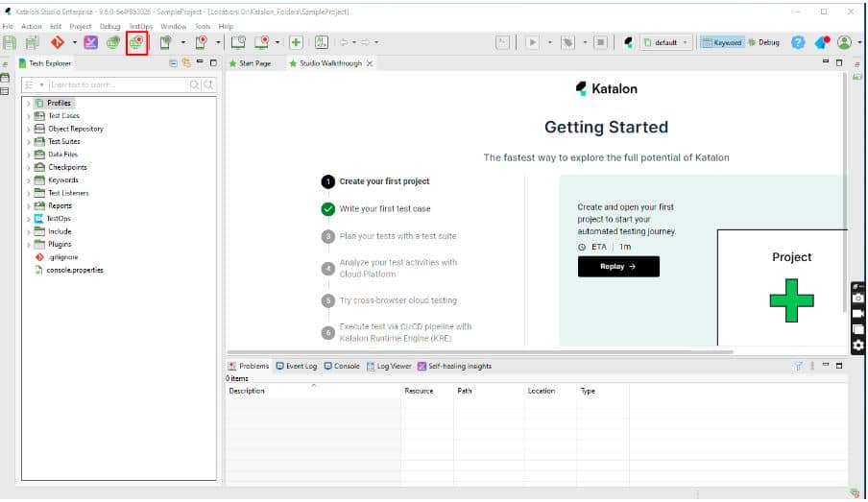Open the File menu
Screen dimensions: 868x502
8,26
